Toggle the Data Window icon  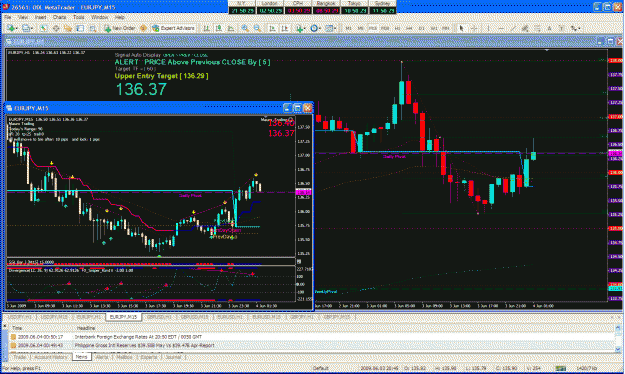click(x=56, y=28)
